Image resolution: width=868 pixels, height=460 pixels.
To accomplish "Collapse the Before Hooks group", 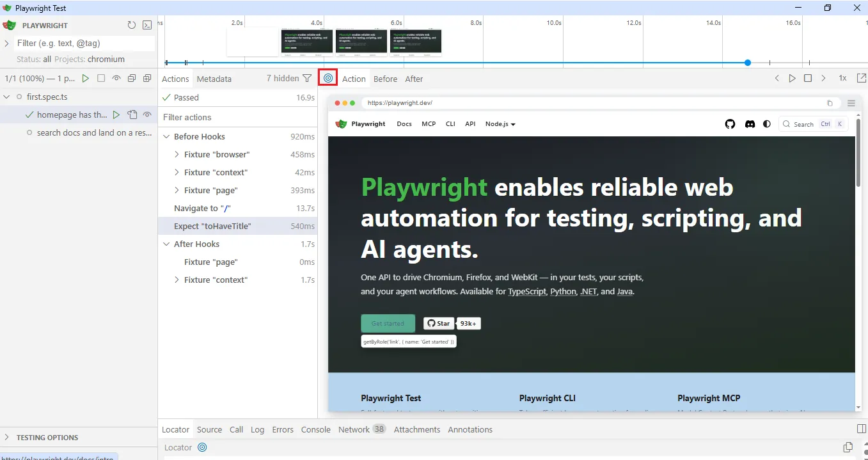I will pos(166,136).
